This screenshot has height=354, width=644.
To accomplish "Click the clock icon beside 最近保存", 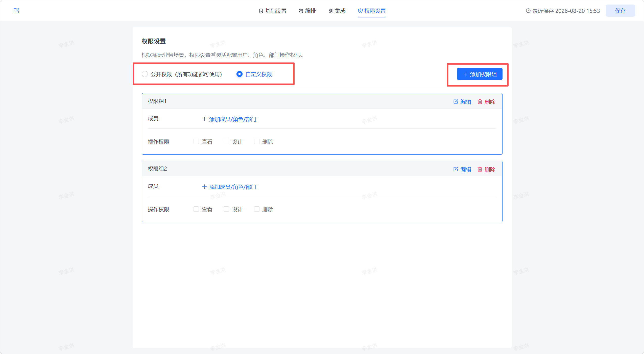I will pyautogui.click(x=528, y=11).
